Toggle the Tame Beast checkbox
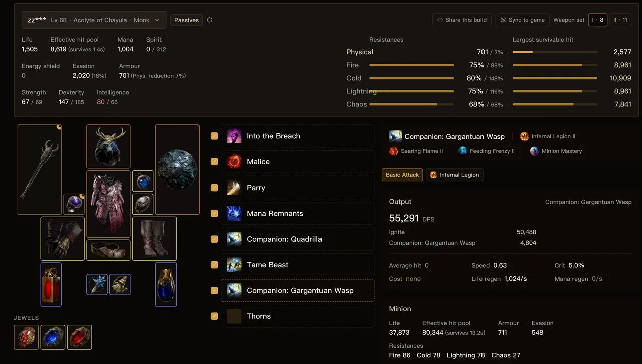The height and width of the screenshot is (364, 642). click(214, 265)
